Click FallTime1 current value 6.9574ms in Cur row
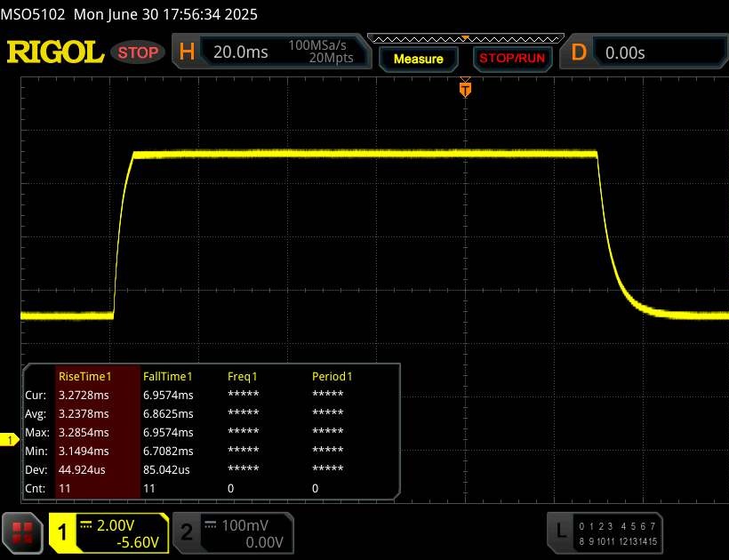Image resolution: width=729 pixels, height=560 pixels. pos(168,395)
